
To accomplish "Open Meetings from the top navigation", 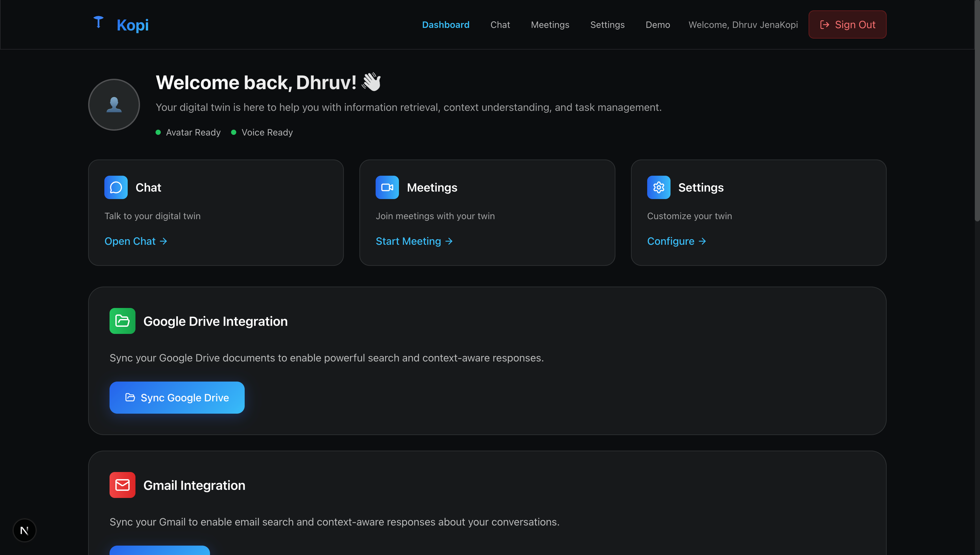I will pos(550,25).
